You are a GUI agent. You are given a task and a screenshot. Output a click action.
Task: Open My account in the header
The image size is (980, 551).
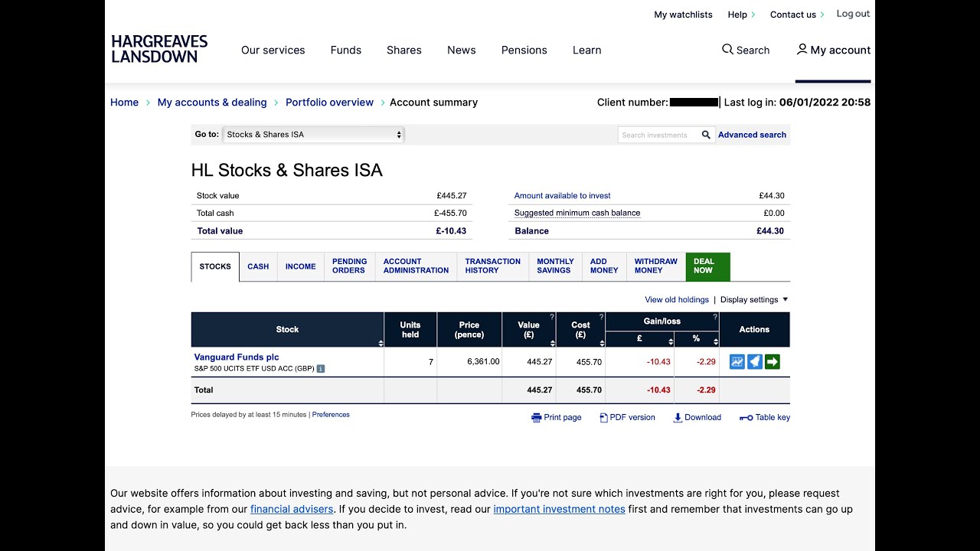tap(833, 50)
